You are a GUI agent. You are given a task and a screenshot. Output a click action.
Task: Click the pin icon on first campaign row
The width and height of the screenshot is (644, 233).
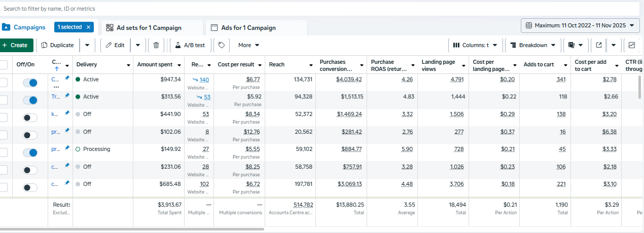pos(67,79)
